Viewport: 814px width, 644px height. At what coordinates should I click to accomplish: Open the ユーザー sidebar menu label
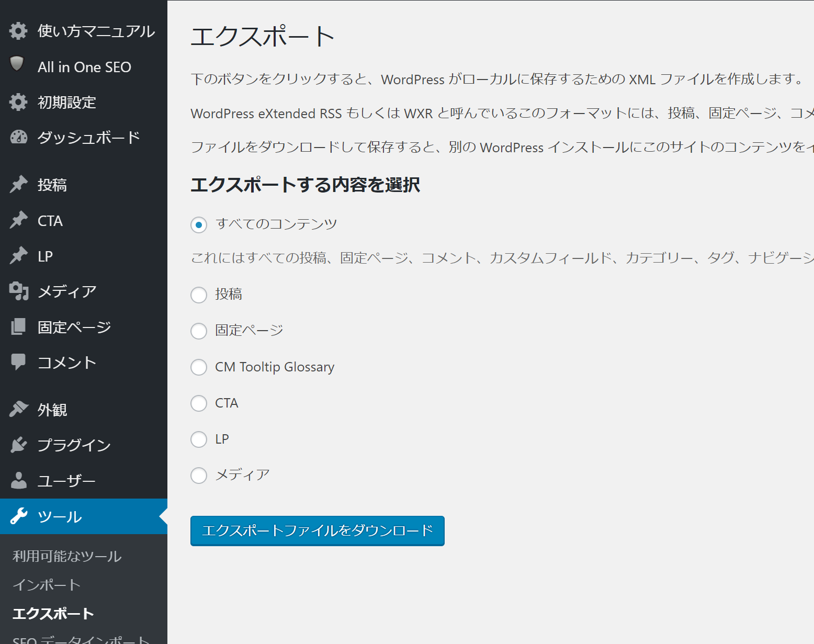click(x=66, y=481)
